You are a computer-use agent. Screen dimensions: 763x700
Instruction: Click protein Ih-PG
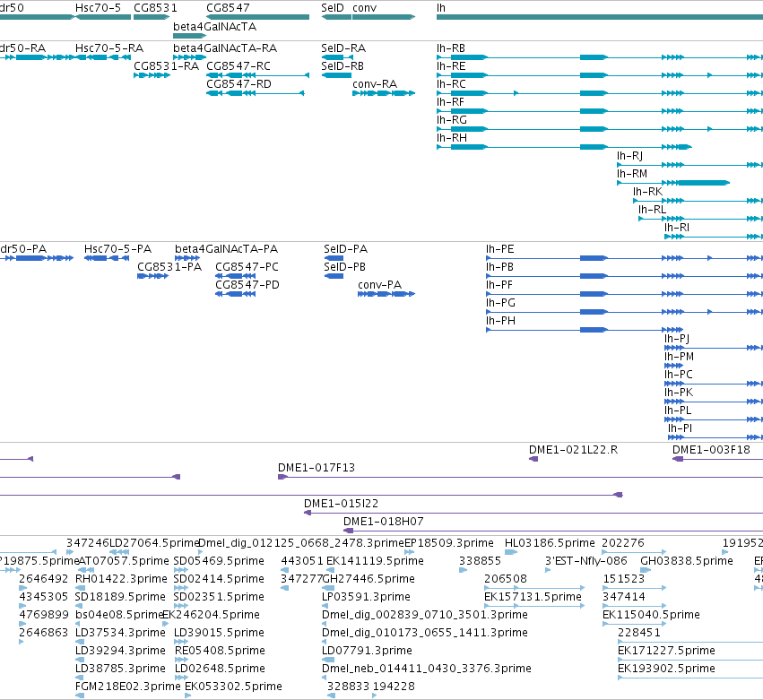coord(500,303)
